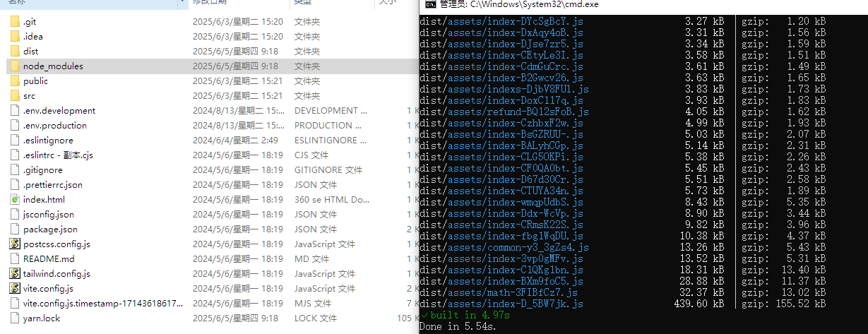Click the .env.development file icon

click(x=16, y=111)
